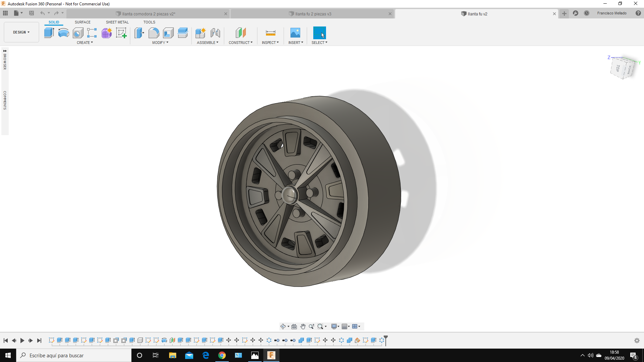
Task: Choose the Shell tool icon
Action: point(168,33)
